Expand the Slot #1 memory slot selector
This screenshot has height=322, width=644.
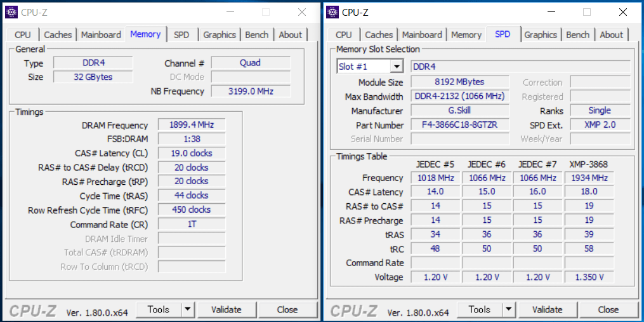coord(397,67)
